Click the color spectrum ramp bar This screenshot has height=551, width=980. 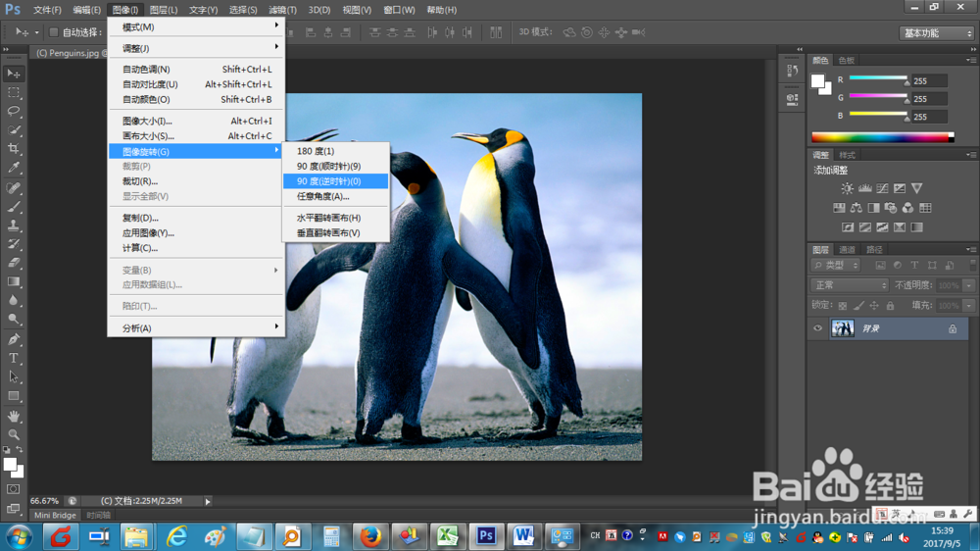[x=883, y=137]
